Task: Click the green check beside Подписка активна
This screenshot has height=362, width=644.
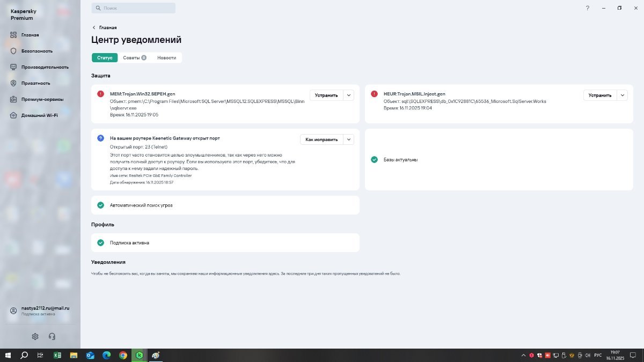Action: (x=100, y=242)
